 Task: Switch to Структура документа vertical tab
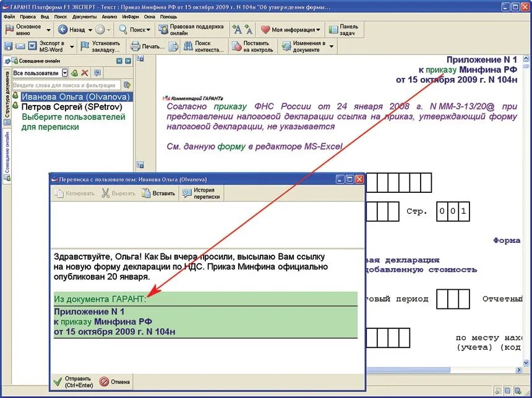pos(7,98)
